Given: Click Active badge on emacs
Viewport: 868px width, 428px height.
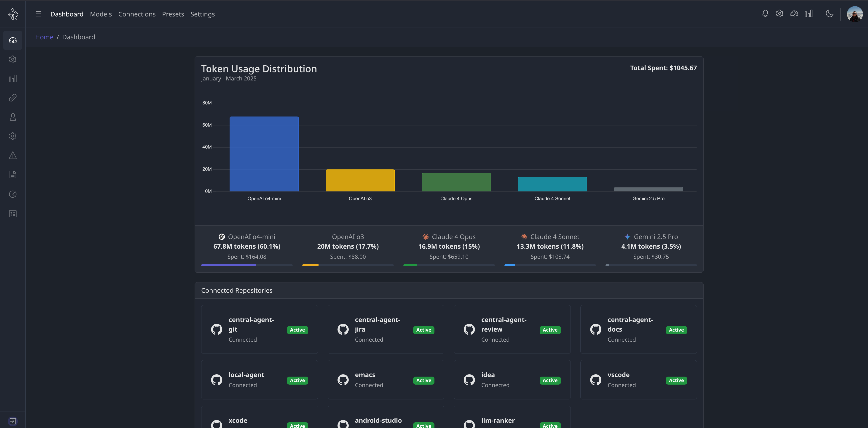Looking at the screenshot, I should (424, 380).
